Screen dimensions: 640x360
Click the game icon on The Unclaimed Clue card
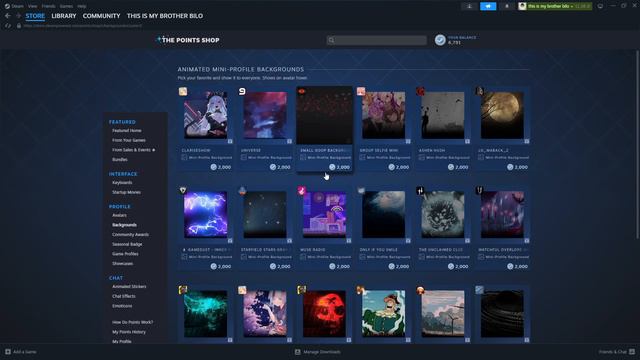click(420, 191)
